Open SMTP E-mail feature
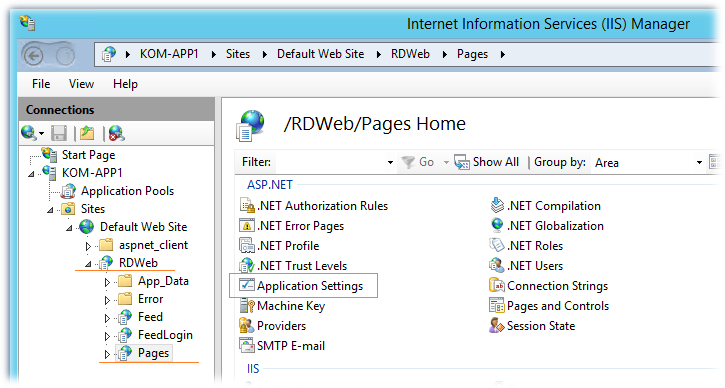The height and width of the screenshot is (388, 725). (282, 345)
